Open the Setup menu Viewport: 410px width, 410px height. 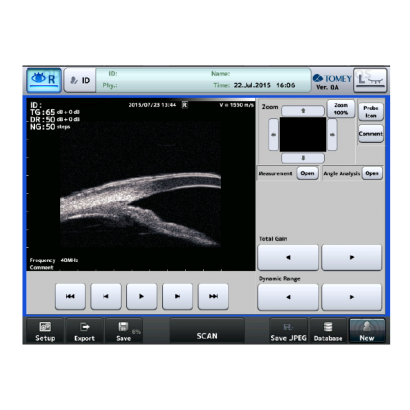[x=45, y=331]
